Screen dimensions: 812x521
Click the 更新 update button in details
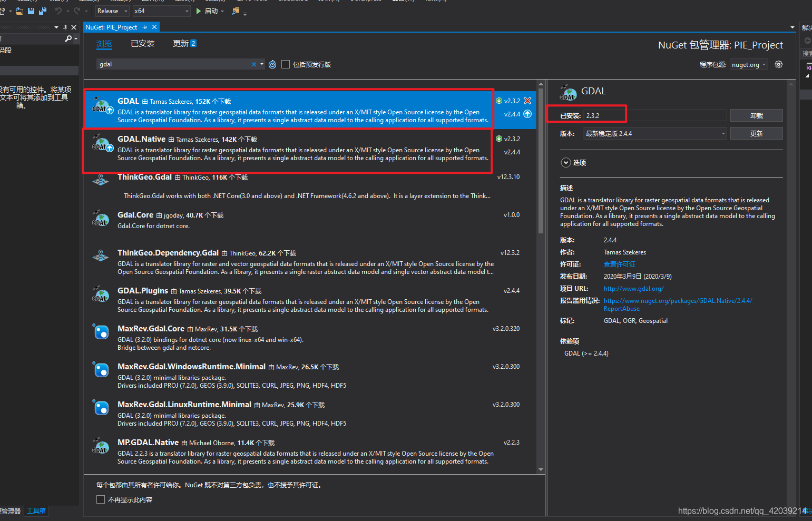(x=757, y=134)
